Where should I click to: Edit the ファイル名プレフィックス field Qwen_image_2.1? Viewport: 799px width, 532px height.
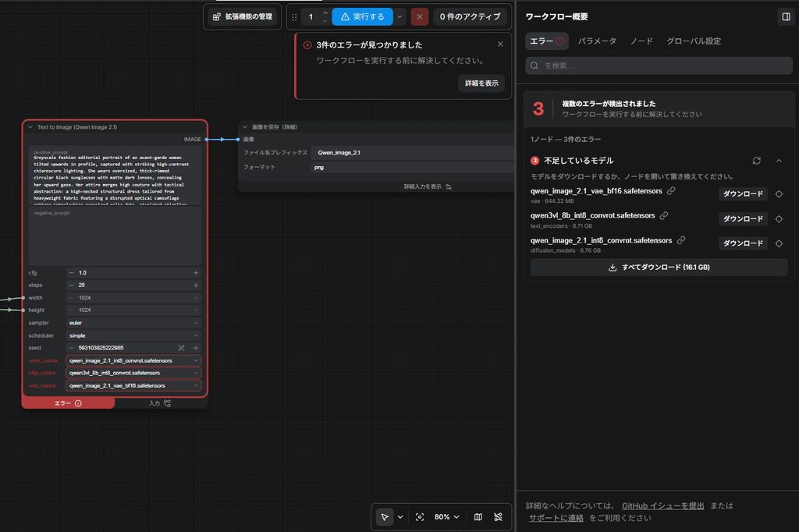click(x=413, y=152)
